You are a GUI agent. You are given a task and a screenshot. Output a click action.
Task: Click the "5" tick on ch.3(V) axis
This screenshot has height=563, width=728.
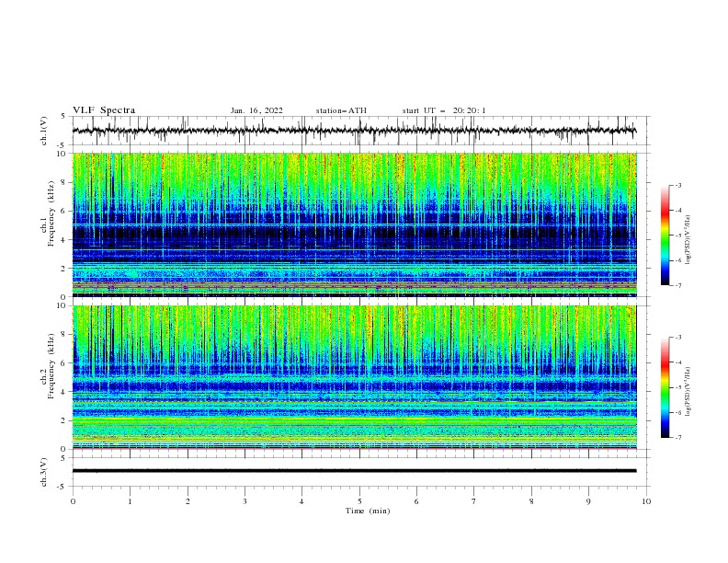tap(63, 458)
